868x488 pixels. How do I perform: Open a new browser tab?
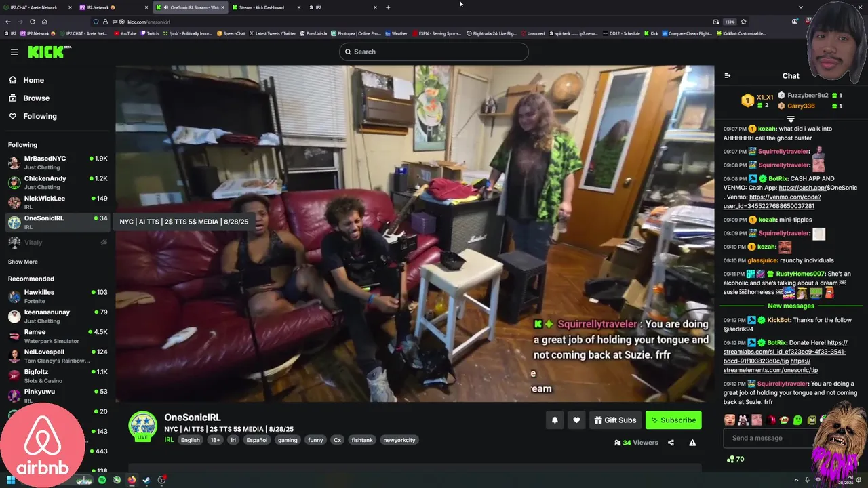[388, 7]
